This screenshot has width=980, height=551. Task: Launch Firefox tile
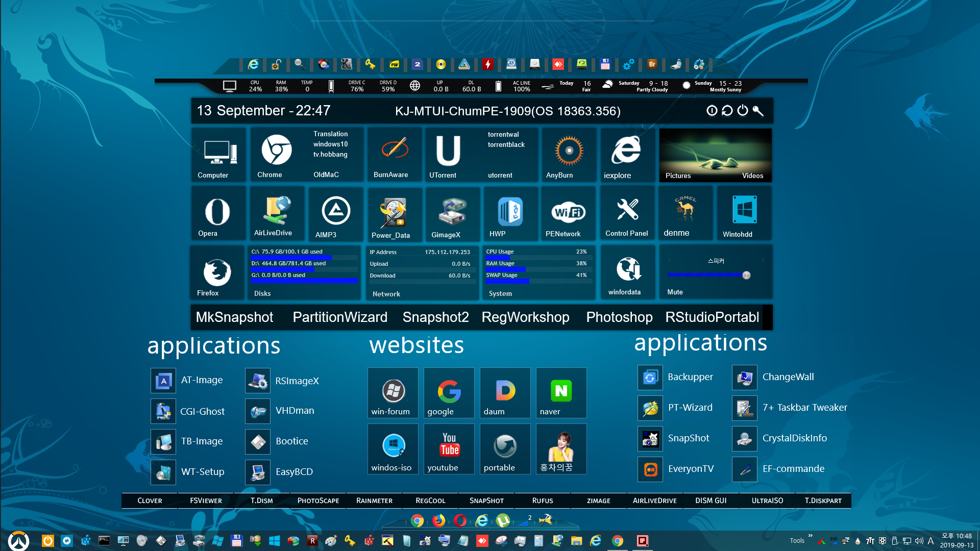pos(217,272)
